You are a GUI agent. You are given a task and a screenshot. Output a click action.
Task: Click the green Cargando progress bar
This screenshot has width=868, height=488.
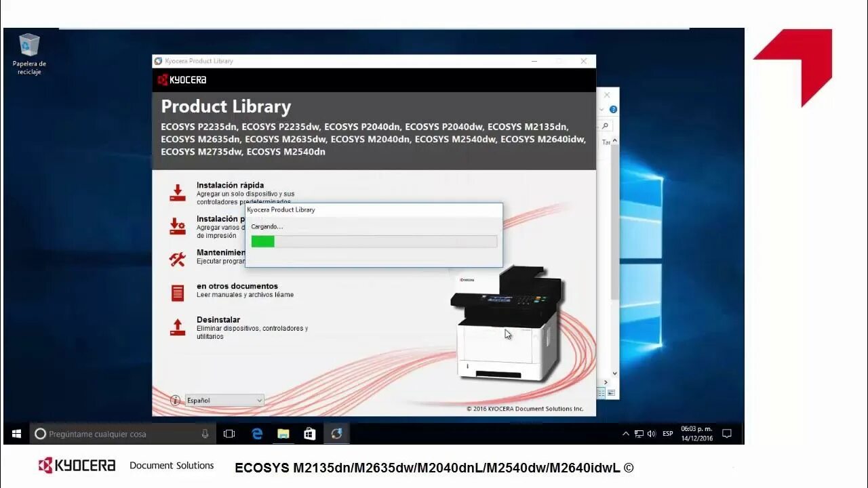374,241
